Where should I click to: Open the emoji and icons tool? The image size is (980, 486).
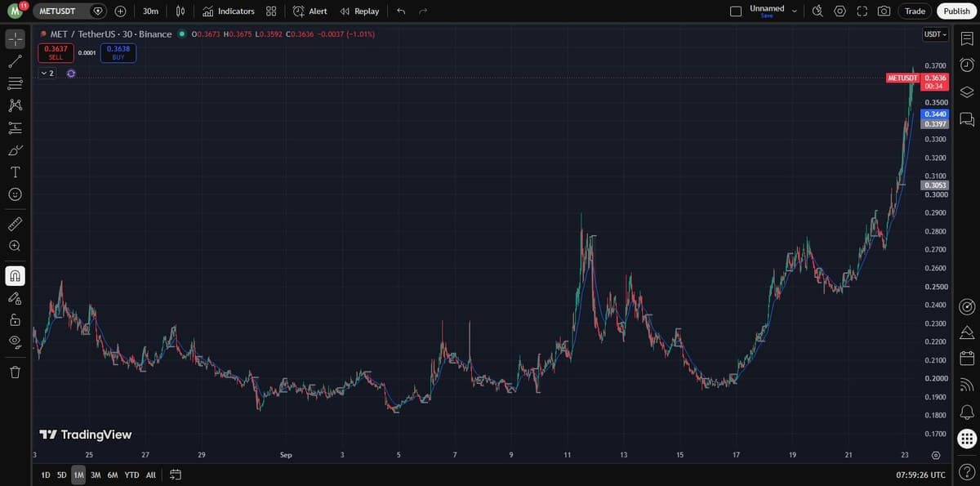coord(15,194)
